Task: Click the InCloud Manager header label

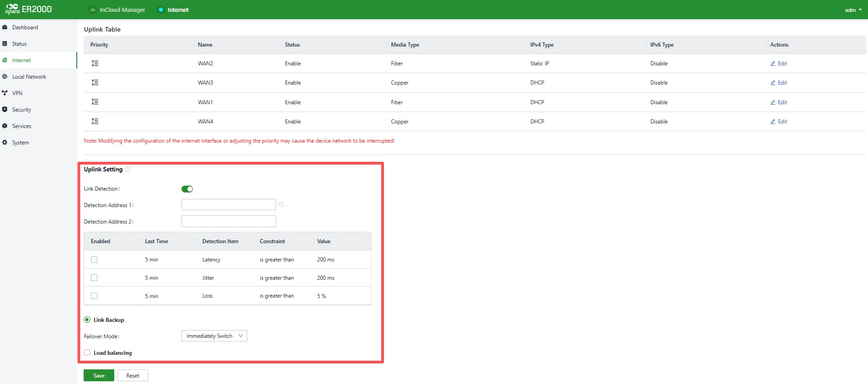Action: [122, 10]
